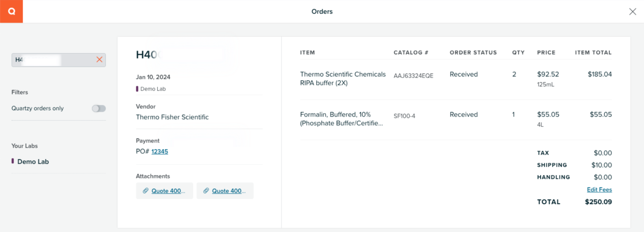This screenshot has width=644, height=232.
Task: Click the paperclip icon on first Quote attachment
Action: 146,191
